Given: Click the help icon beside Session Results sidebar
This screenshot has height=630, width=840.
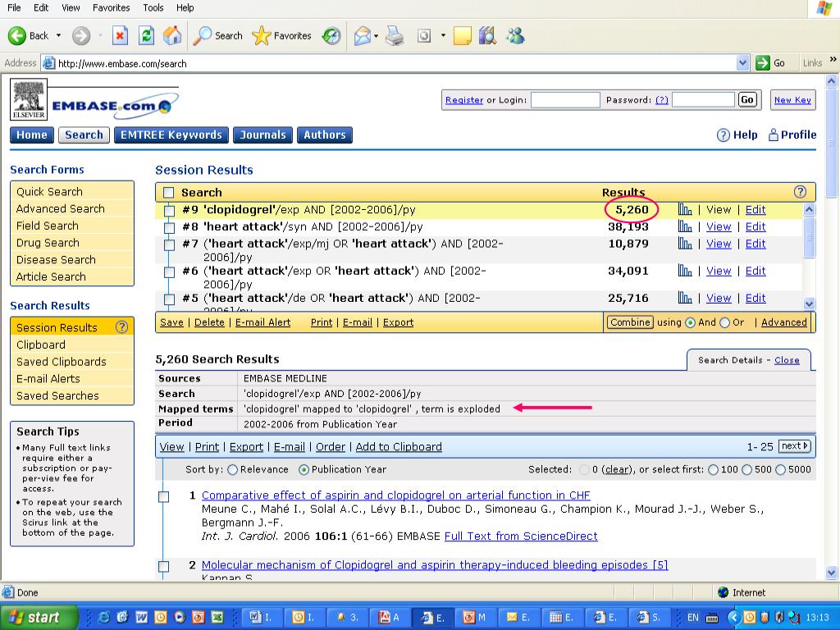Looking at the screenshot, I should (122, 326).
